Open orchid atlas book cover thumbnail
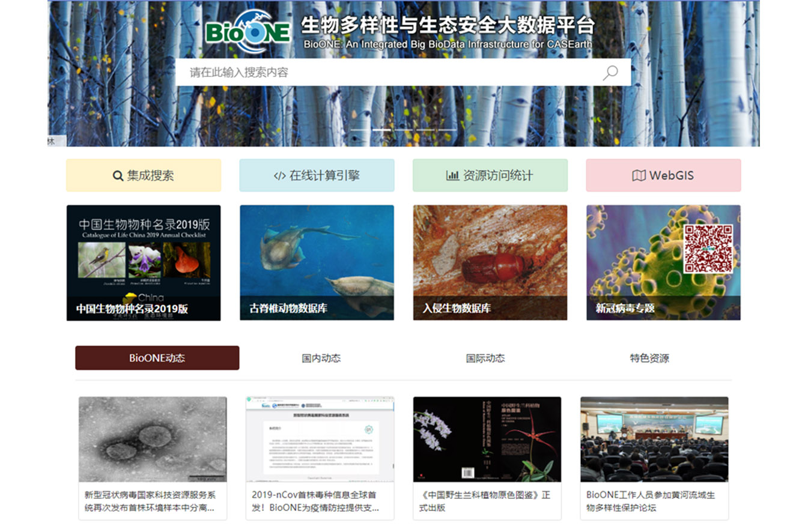805x532 pixels. tap(487, 439)
